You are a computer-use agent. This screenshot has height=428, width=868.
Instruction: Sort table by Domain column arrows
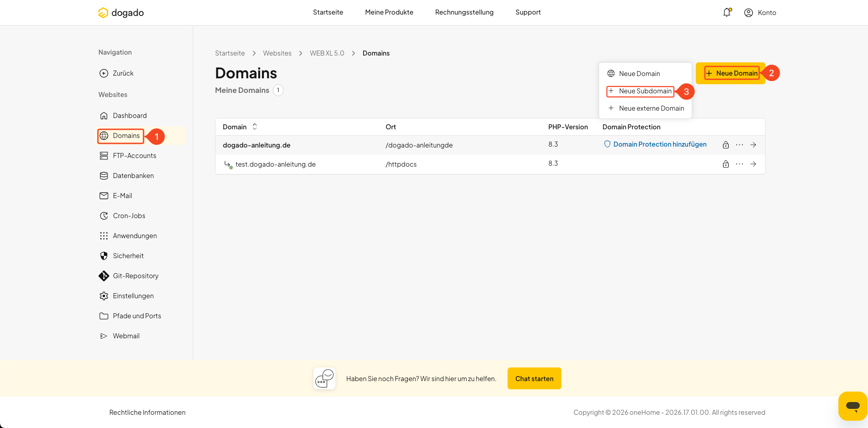255,127
